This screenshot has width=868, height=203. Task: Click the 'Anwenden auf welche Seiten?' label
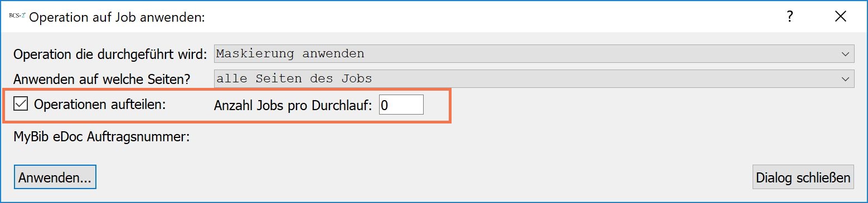(x=98, y=79)
